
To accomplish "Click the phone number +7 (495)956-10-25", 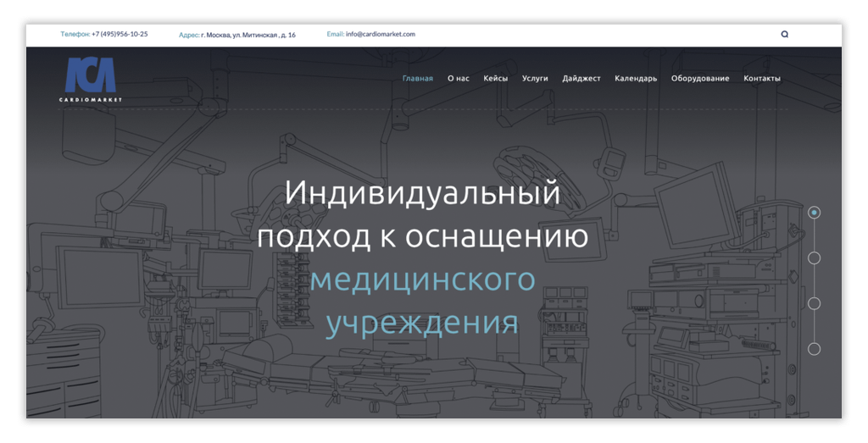I will click(x=120, y=34).
